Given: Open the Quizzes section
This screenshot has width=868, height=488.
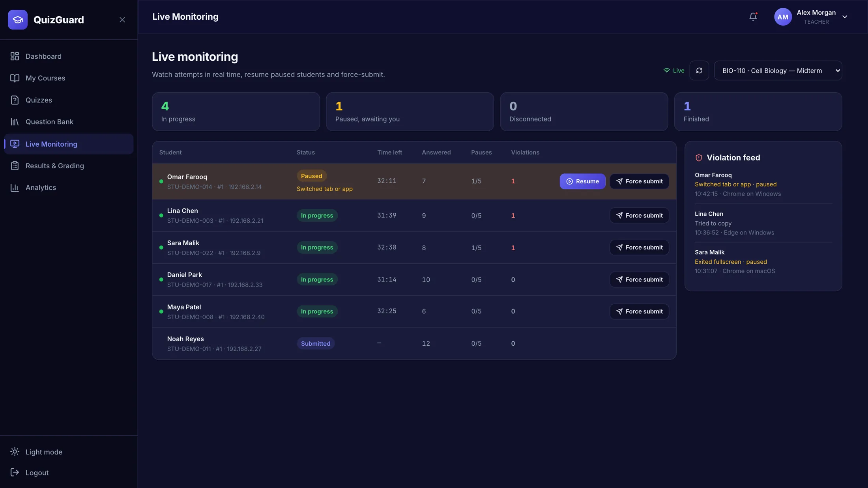Looking at the screenshot, I should pyautogui.click(x=69, y=100).
